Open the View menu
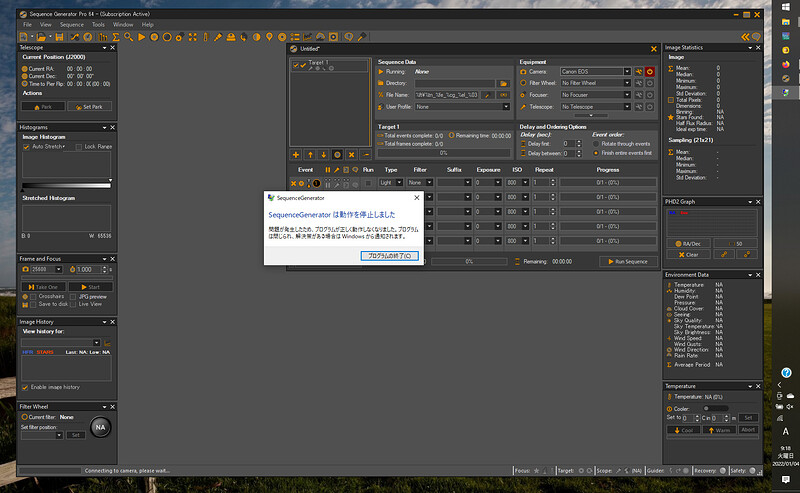 (x=46, y=24)
